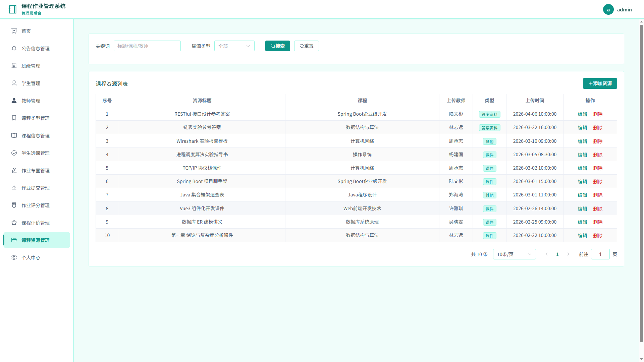The image size is (644, 362).
Task: Click the star icon for course evaluation
Action: 14,223
